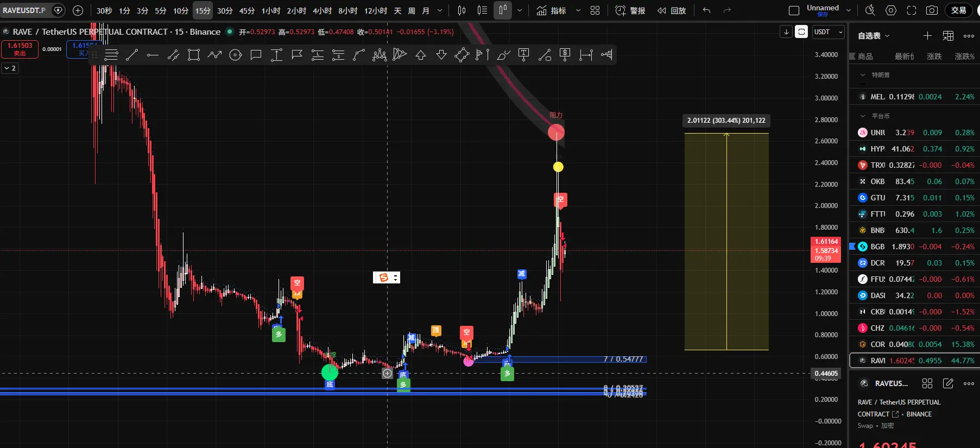Viewport: 980px width, 448px height.
Task: Collapse the 特朗普 watchlist section
Action: coord(863,75)
